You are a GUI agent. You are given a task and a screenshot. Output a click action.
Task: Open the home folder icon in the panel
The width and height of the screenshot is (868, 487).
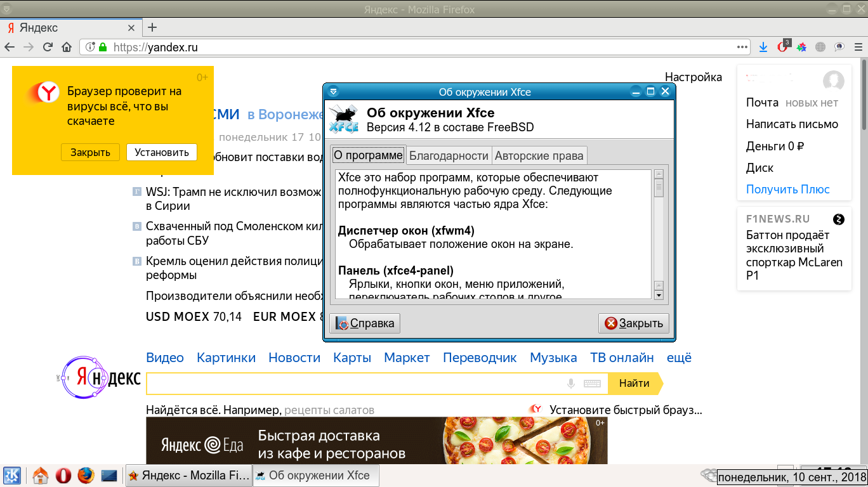click(41, 475)
